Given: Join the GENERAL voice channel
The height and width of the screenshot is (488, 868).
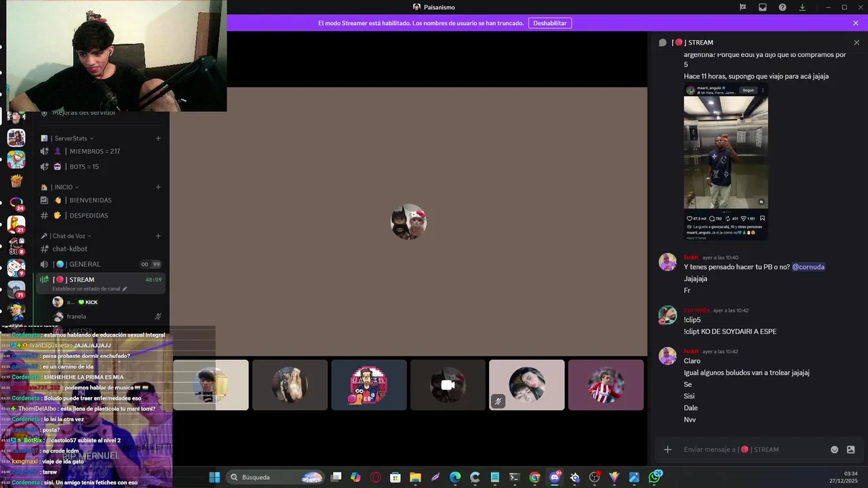Looking at the screenshot, I should tap(100, 264).
